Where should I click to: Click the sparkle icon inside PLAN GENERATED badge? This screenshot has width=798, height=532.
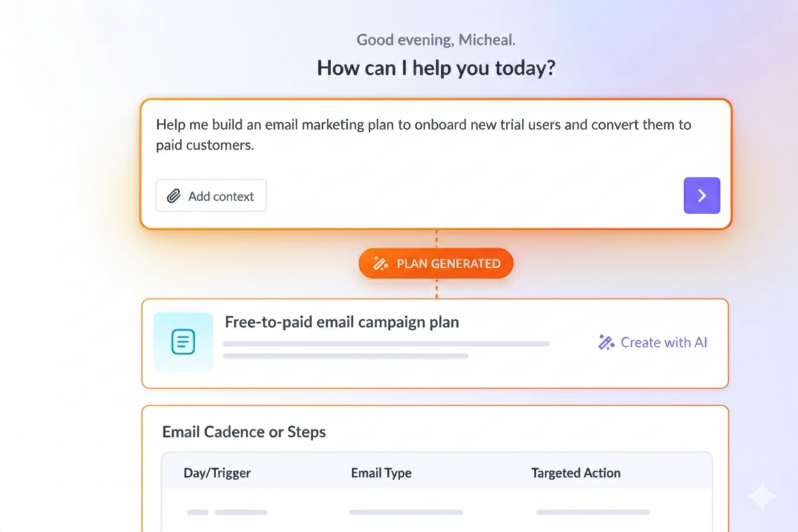tap(380, 263)
